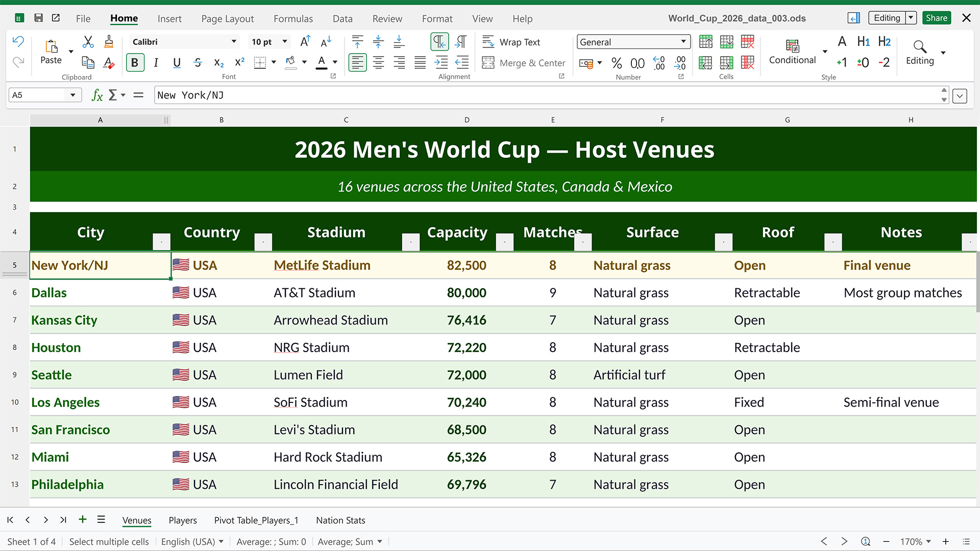This screenshot has width=980, height=551.
Task: Click the Redo arrow icon
Action: [18, 62]
